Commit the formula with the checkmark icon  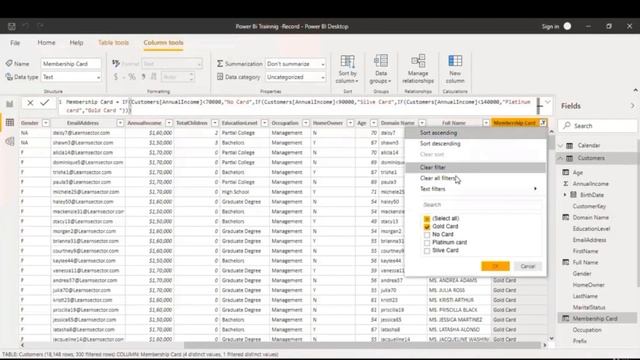click(x=44, y=103)
